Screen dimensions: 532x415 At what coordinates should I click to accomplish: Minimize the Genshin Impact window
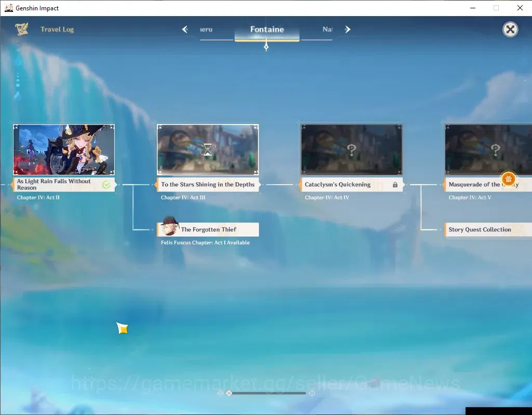coord(473,8)
